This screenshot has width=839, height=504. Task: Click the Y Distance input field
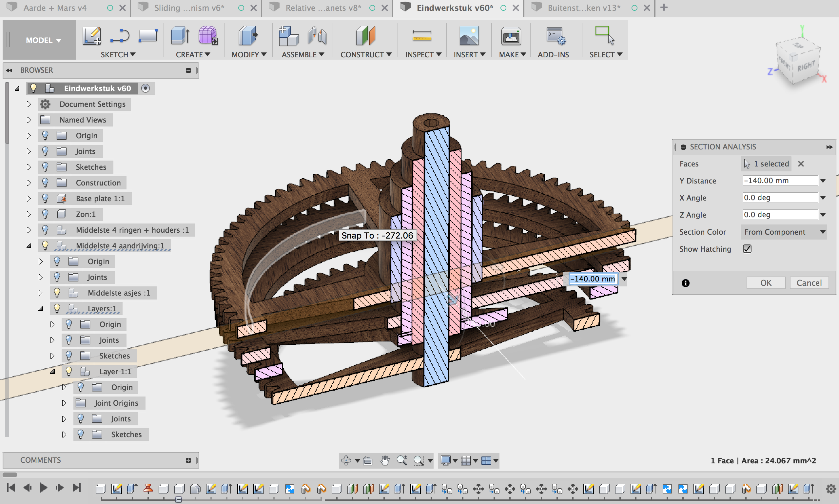point(780,181)
